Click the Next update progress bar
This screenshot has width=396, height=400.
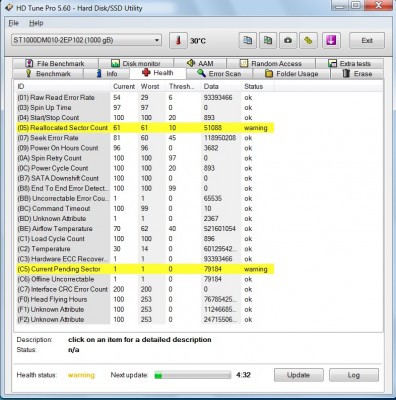click(x=192, y=375)
